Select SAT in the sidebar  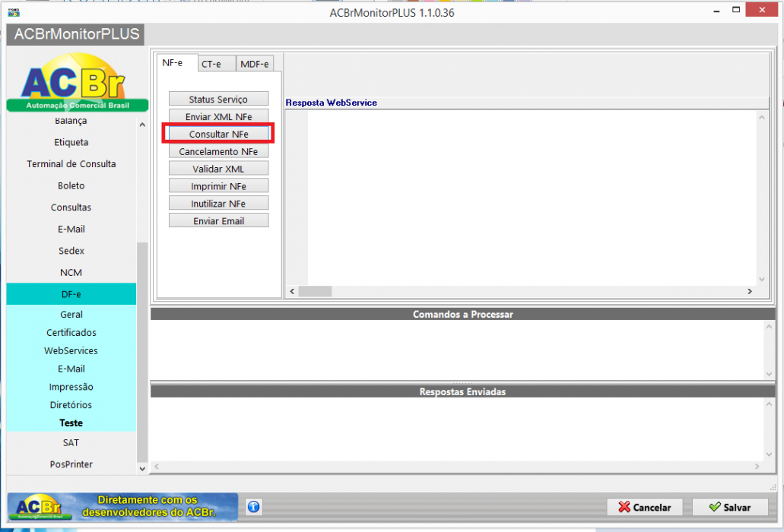pos(71,442)
